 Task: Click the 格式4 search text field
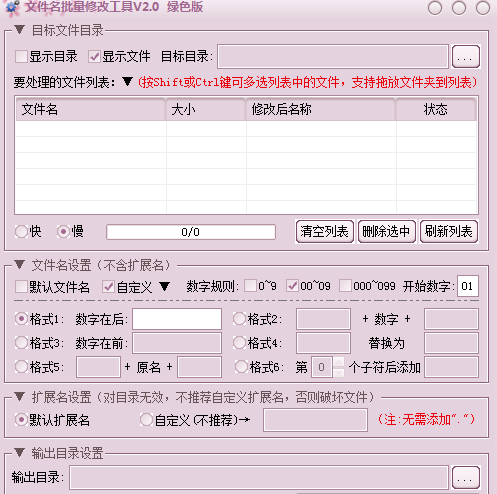(x=323, y=343)
